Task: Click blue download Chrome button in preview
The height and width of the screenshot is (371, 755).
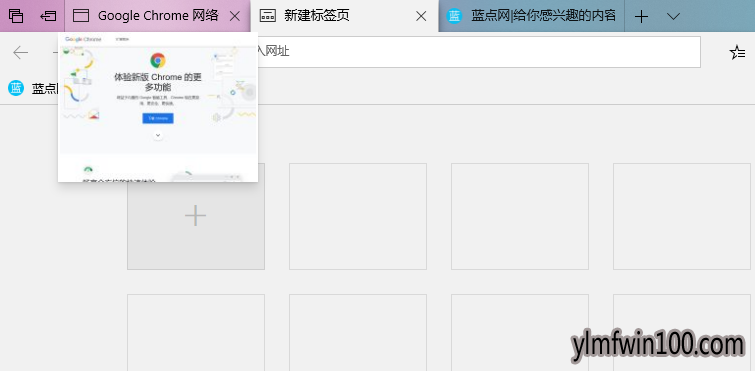Action: pos(158,118)
